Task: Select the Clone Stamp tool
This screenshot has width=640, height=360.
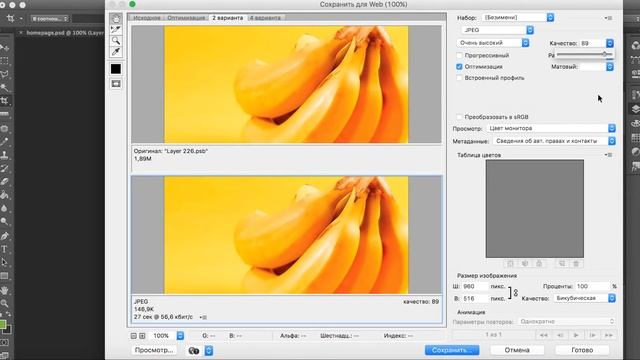Action: coord(4,155)
